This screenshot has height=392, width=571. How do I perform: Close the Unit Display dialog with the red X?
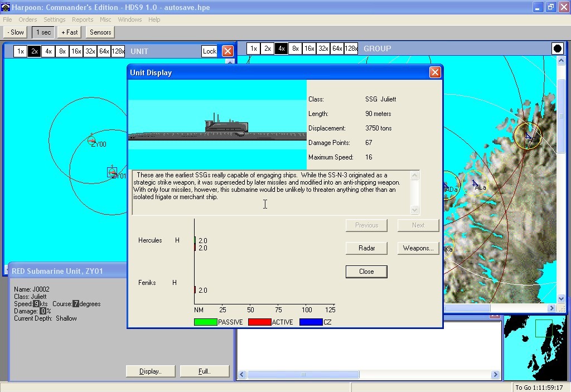click(x=435, y=72)
